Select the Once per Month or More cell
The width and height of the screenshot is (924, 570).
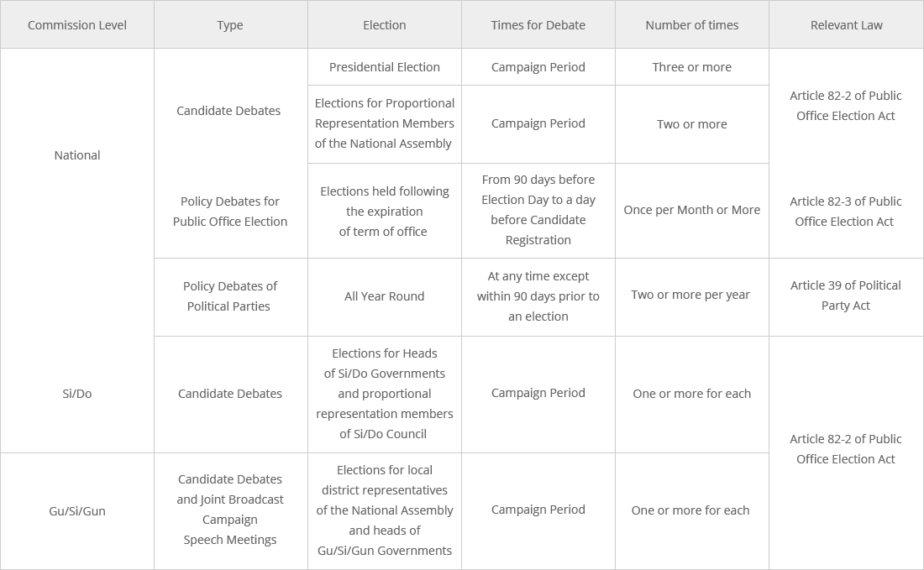click(692, 210)
